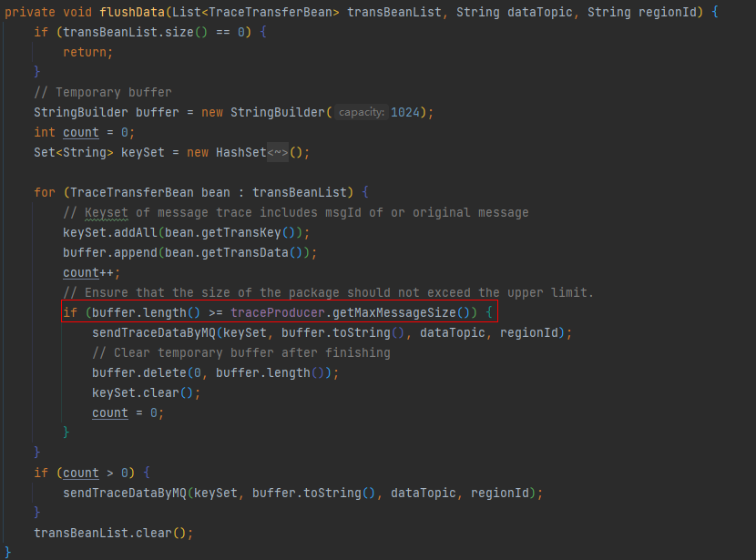Click 'if (count > 0)' condition

coord(85,473)
